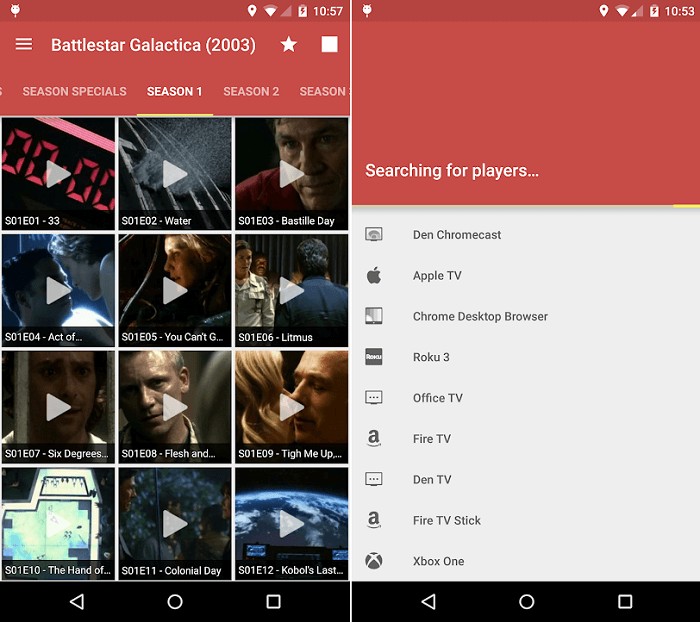700x622 pixels.
Task: Play episode S01E03 - Bastille Day
Action: [292, 174]
